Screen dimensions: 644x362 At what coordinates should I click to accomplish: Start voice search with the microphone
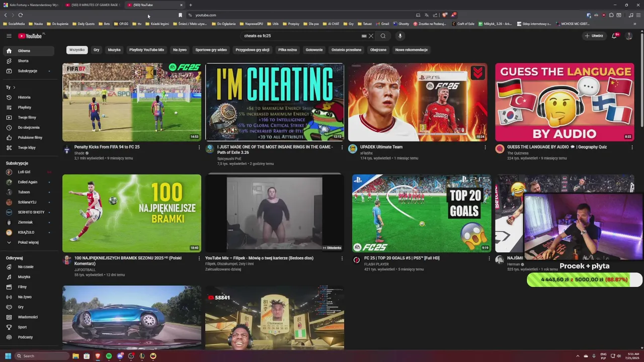pos(400,36)
